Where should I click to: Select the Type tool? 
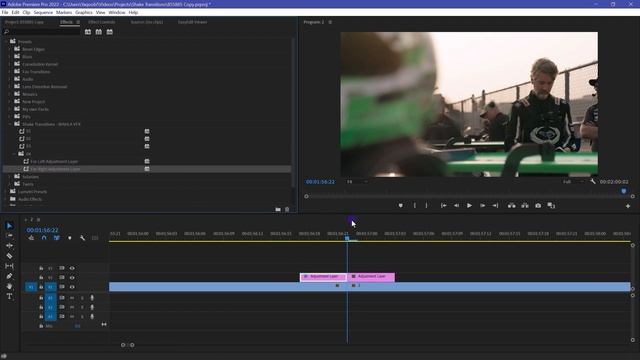pyautogui.click(x=9, y=296)
